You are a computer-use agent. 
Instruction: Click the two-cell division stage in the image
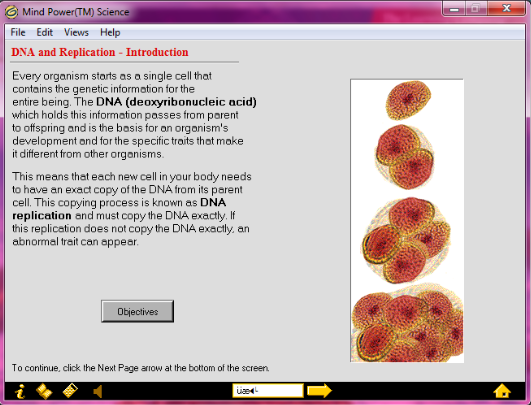pyautogui.click(x=404, y=157)
